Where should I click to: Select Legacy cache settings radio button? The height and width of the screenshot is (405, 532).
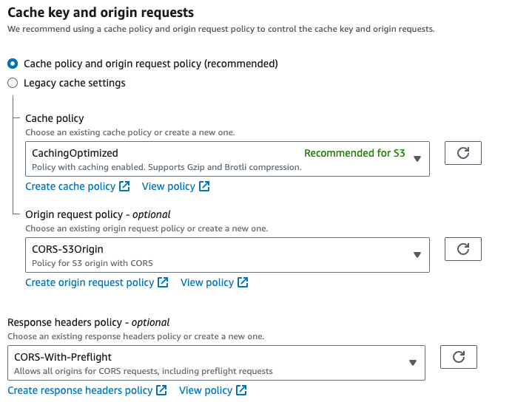pos(13,83)
